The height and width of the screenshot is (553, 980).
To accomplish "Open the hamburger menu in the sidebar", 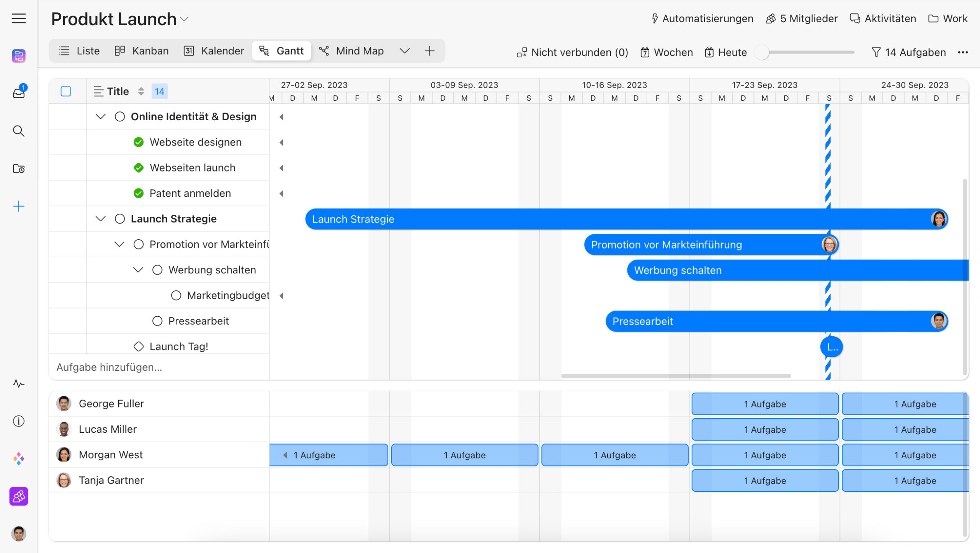I will coord(18,18).
